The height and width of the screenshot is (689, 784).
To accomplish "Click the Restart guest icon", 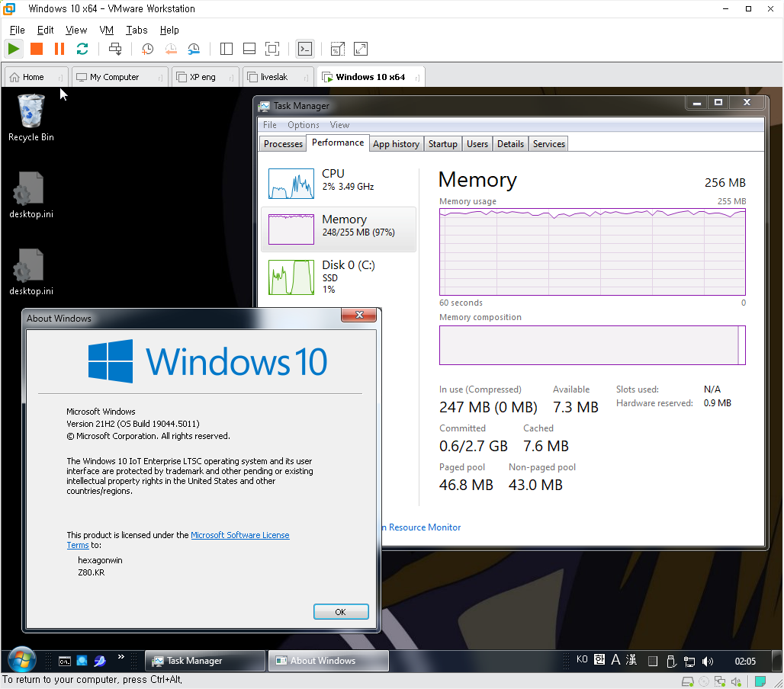I will pyautogui.click(x=82, y=49).
